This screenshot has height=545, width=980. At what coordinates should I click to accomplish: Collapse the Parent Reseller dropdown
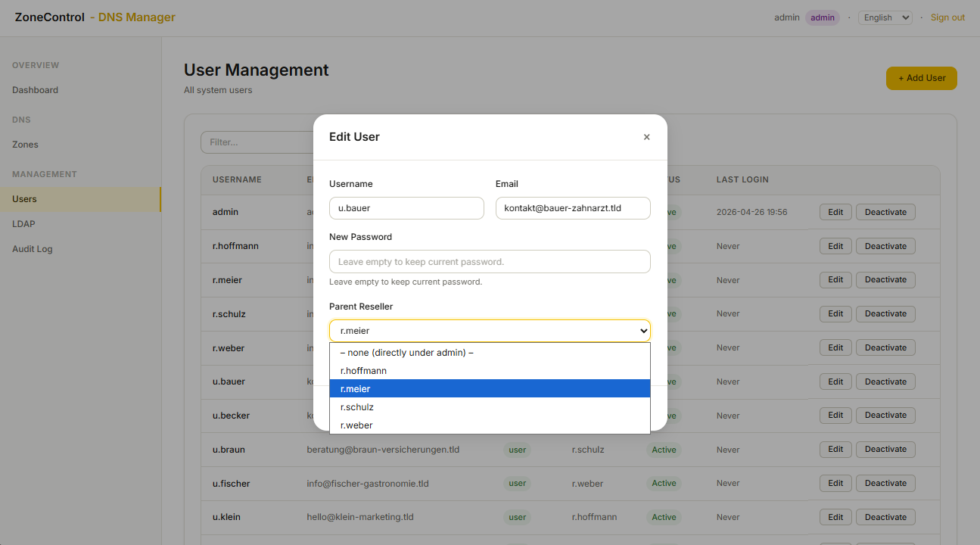(x=490, y=331)
